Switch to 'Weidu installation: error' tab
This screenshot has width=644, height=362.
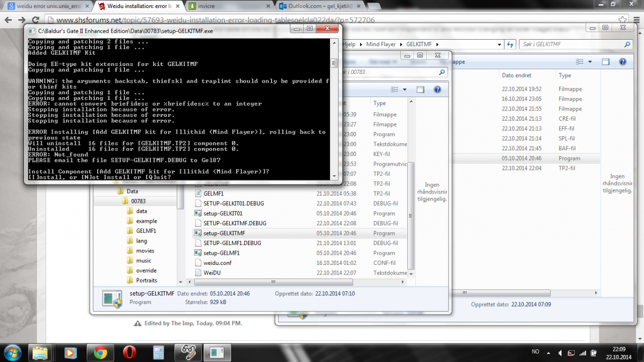[138, 6]
